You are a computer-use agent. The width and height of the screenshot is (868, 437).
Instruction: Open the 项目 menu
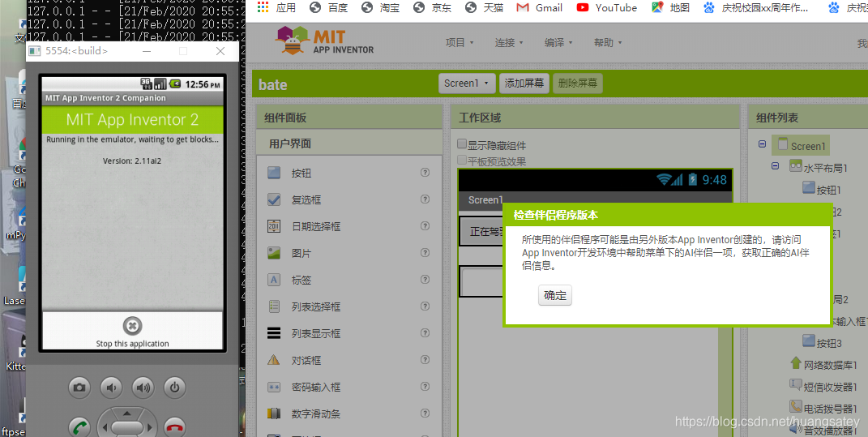tap(460, 43)
